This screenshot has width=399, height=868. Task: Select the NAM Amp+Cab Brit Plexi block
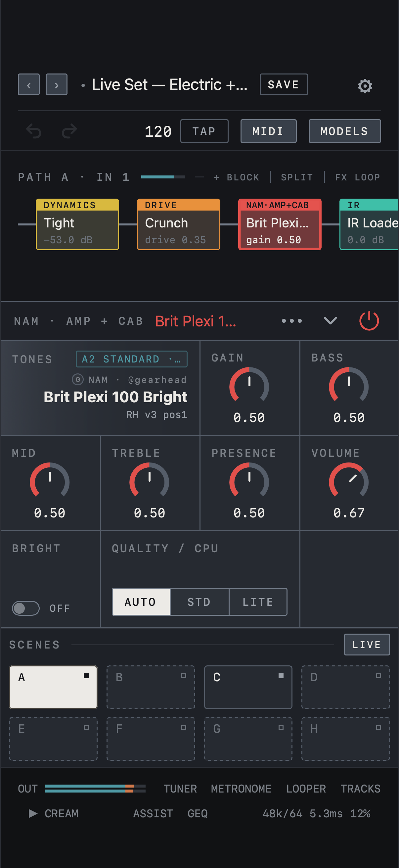(x=280, y=224)
